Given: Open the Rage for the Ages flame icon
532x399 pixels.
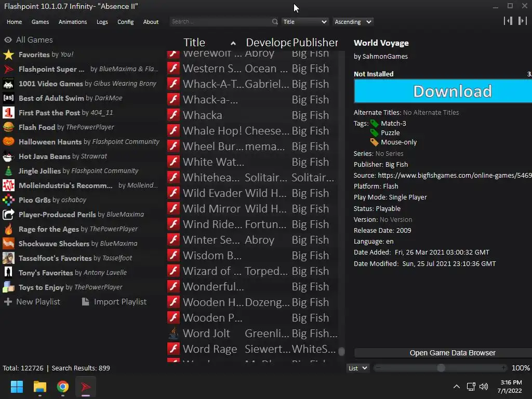Looking at the screenshot, I should 8,229.
